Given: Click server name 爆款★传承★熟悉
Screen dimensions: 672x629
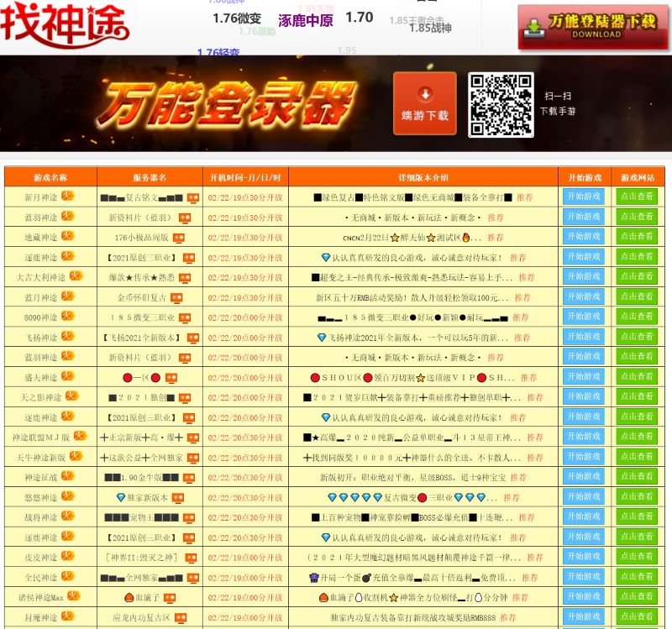Looking at the screenshot, I should [x=141, y=278].
